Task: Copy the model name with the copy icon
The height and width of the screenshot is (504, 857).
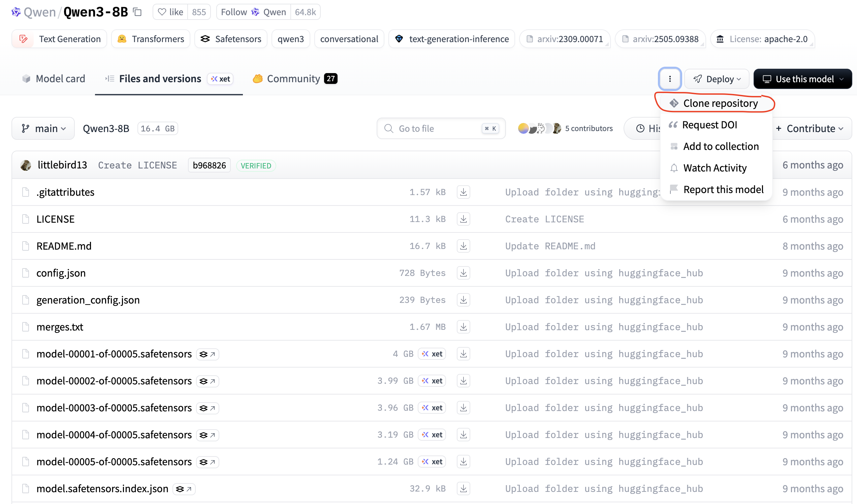Action: (137, 12)
